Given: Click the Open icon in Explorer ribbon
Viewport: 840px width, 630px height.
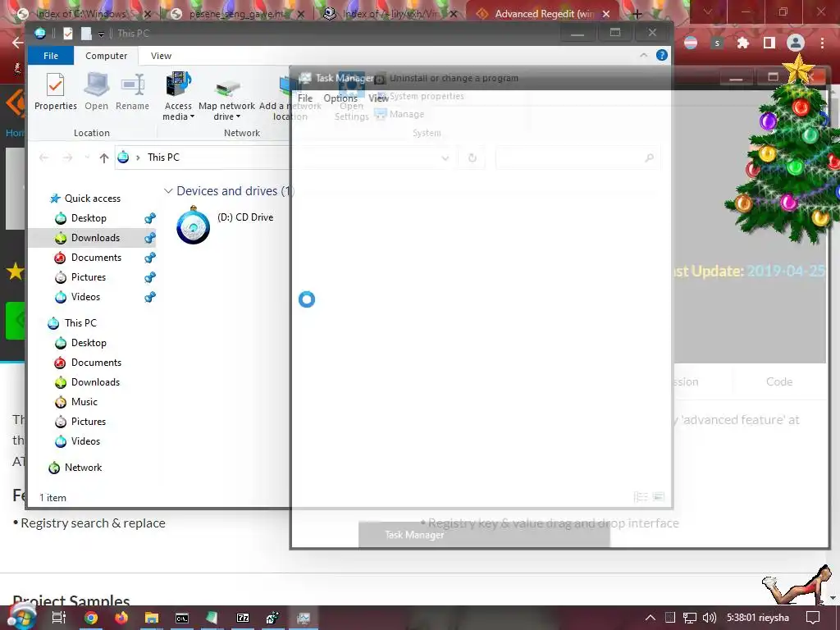Looking at the screenshot, I should [x=97, y=91].
